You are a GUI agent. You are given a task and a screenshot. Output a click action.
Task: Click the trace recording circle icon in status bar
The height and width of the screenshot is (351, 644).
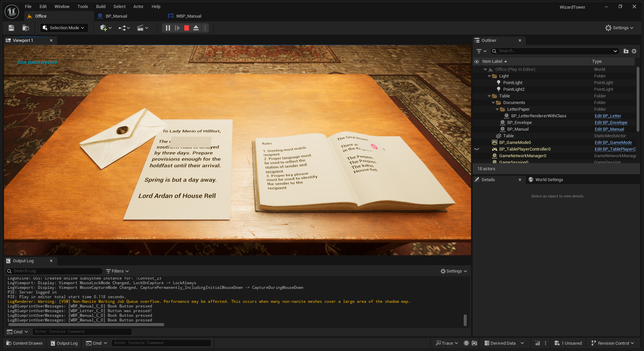tap(466, 343)
